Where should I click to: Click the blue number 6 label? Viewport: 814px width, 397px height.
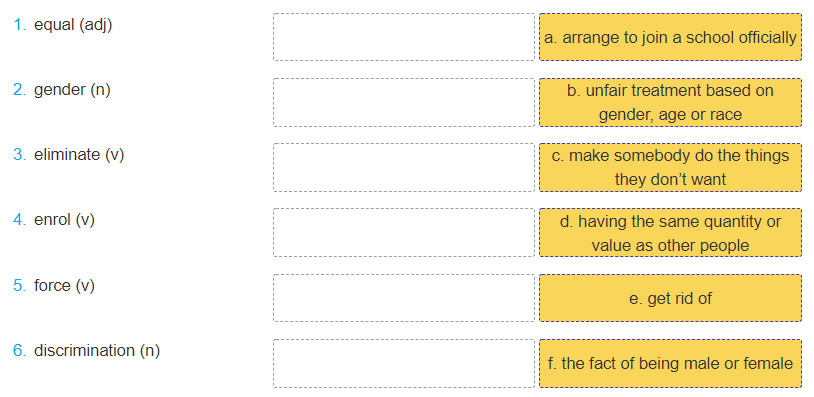[x=20, y=350]
